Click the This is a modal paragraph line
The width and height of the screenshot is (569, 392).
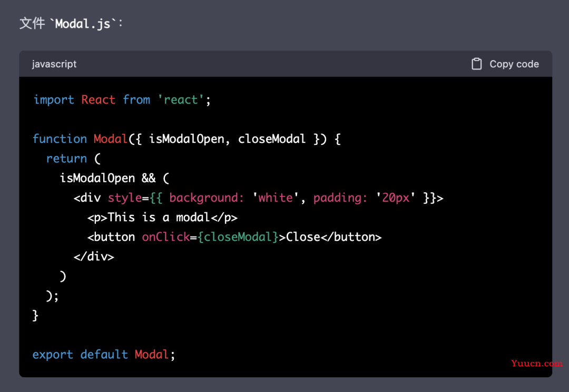(162, 218)
